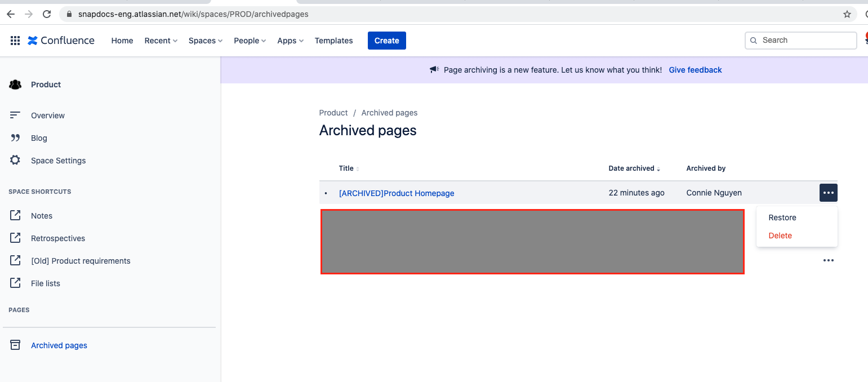Open the [ARCHIVED]Product Homepage link
The width and height of the screenshot is (868, 382).
(397, 193)
